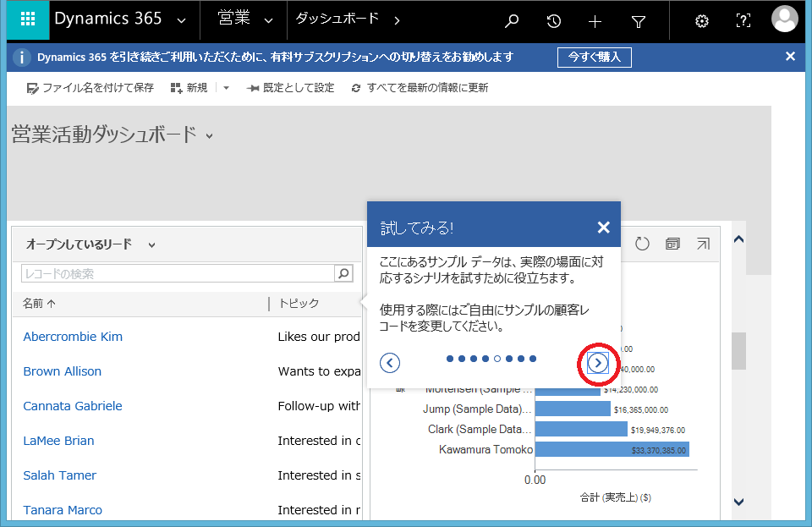Click topic text 'Follow-up with'
812x527 pixels.
pos(319,406)
